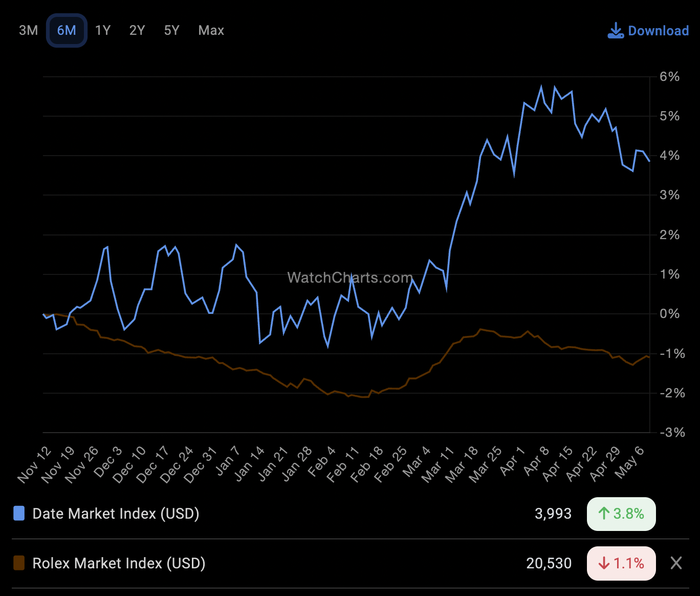Viewport: 700px width, 596px height.
Task: Click the Rolex Market Index value 20,530
Action: click(x=549, y=563)
